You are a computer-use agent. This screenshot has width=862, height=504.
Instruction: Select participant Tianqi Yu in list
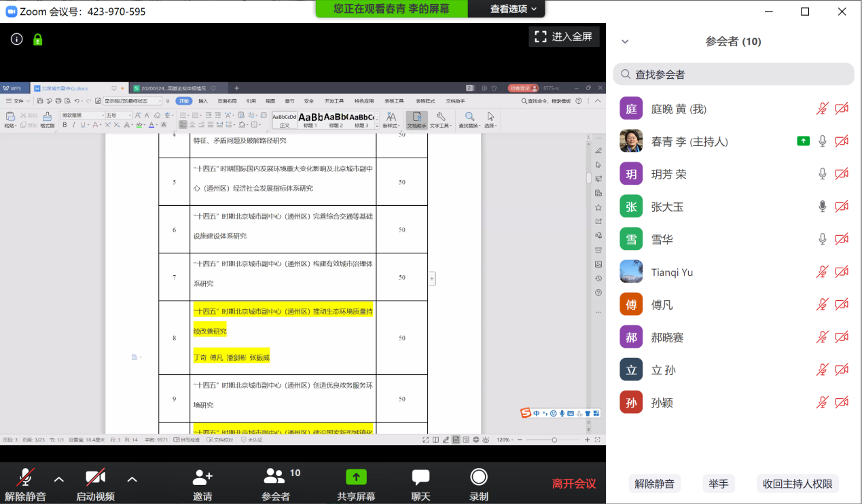[672, 272]
